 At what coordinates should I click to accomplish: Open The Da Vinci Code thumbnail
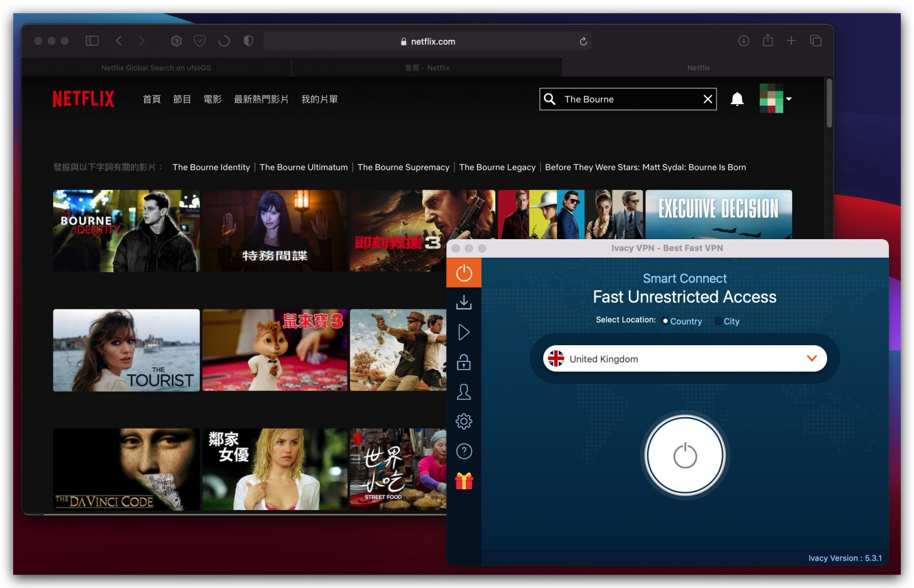(x=126, y=469)
